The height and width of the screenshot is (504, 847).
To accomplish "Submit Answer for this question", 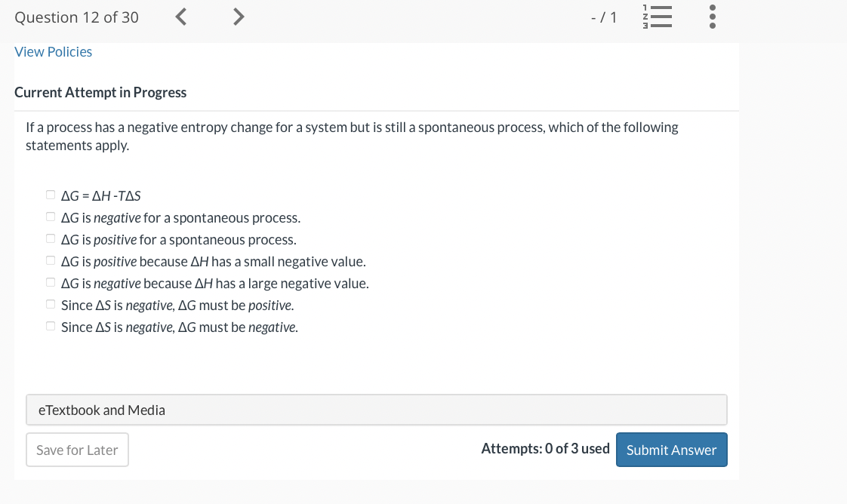I will (671, 450).
